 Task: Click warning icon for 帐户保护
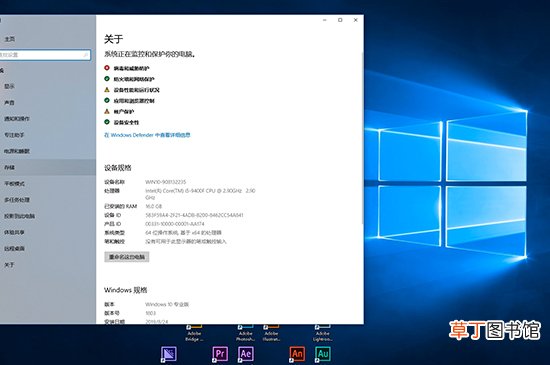pos(107,111)
